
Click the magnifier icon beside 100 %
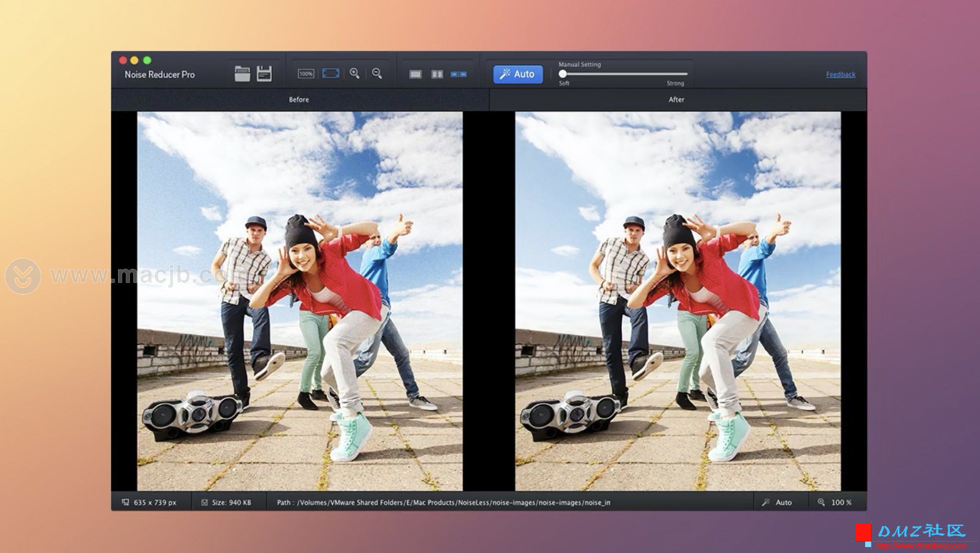point(821,502)
